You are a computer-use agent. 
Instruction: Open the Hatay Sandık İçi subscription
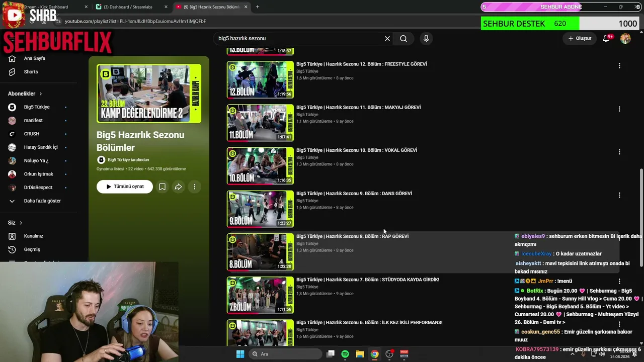[x=40, y=147]
